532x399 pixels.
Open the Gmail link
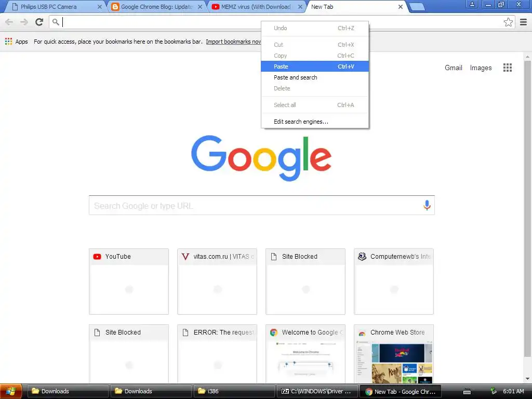point(453,68)
